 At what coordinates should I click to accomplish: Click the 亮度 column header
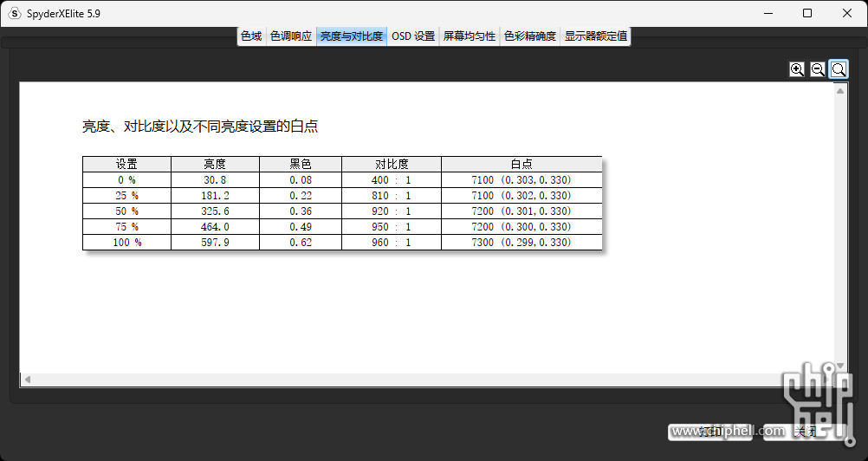pos(215,164)
